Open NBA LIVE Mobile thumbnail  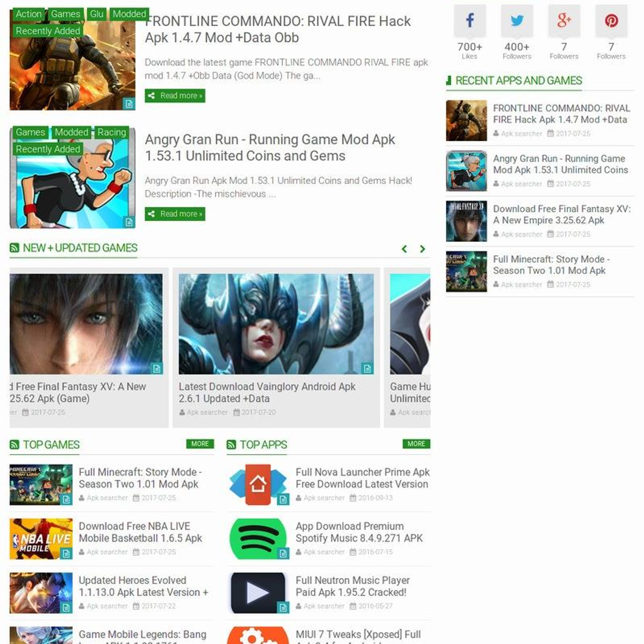pos(41,539)
